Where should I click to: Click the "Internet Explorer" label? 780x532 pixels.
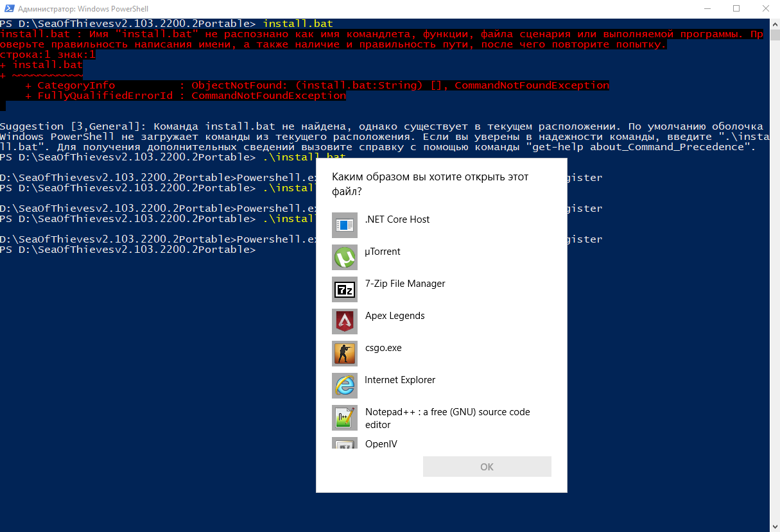point(400,380)
